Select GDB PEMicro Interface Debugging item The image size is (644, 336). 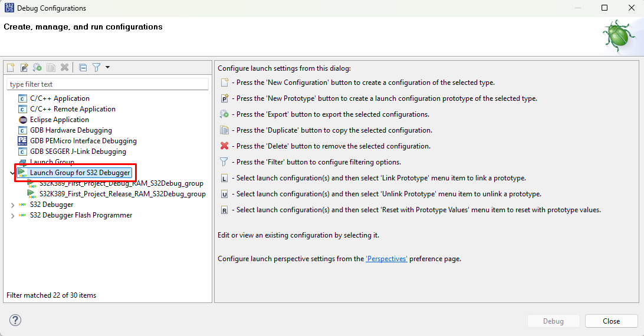tap(83, 141)
